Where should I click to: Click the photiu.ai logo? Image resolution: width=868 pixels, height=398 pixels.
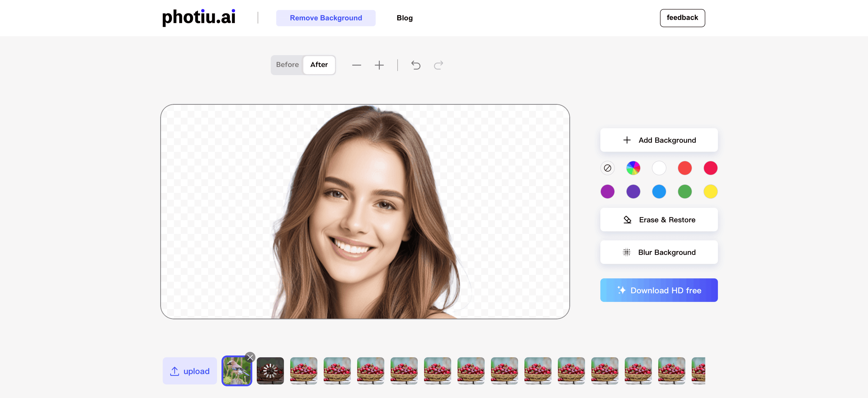[x=198, y=17]
